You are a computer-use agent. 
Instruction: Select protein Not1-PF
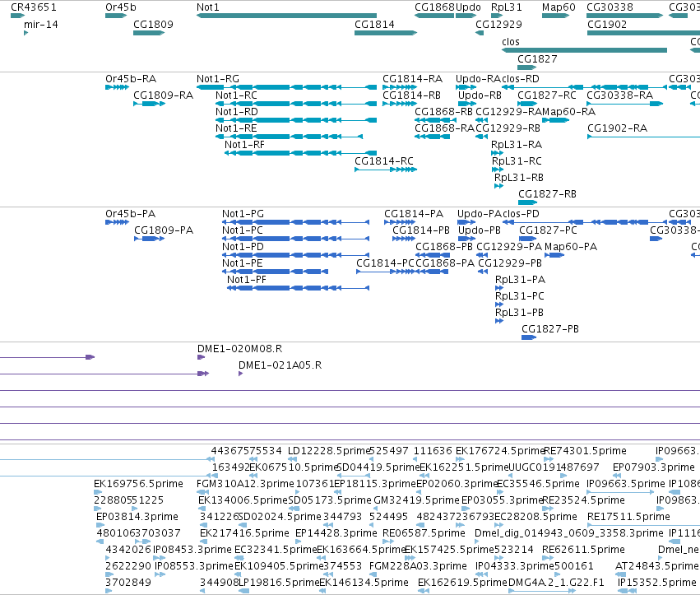tap(299, 288)
